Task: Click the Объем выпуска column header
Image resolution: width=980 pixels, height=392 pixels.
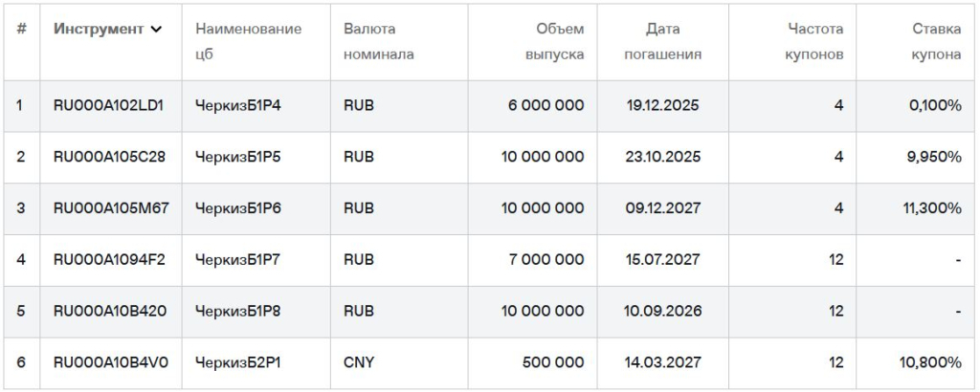Action: tap(554, 41)
